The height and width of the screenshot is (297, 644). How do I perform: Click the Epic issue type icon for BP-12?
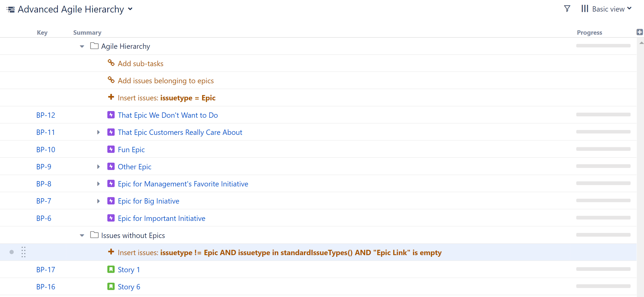pyautogui.click(x=111, y=115)
